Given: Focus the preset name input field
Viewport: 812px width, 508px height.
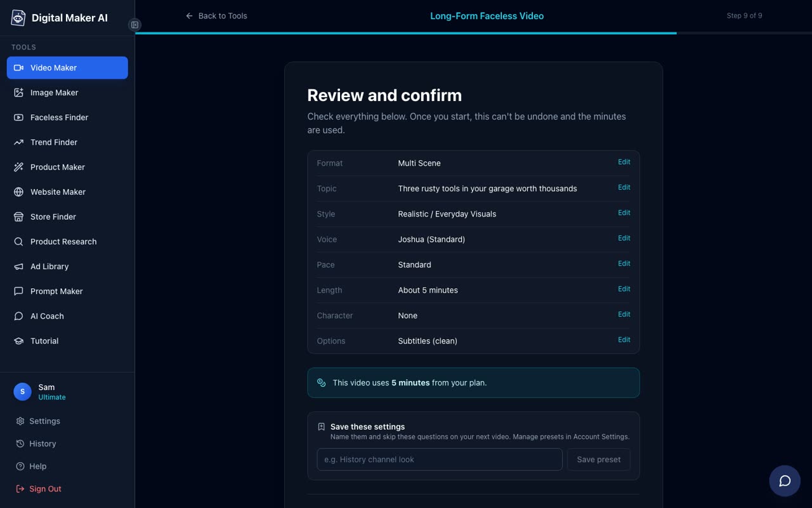Looking at the screenshot, I should 440,459.
